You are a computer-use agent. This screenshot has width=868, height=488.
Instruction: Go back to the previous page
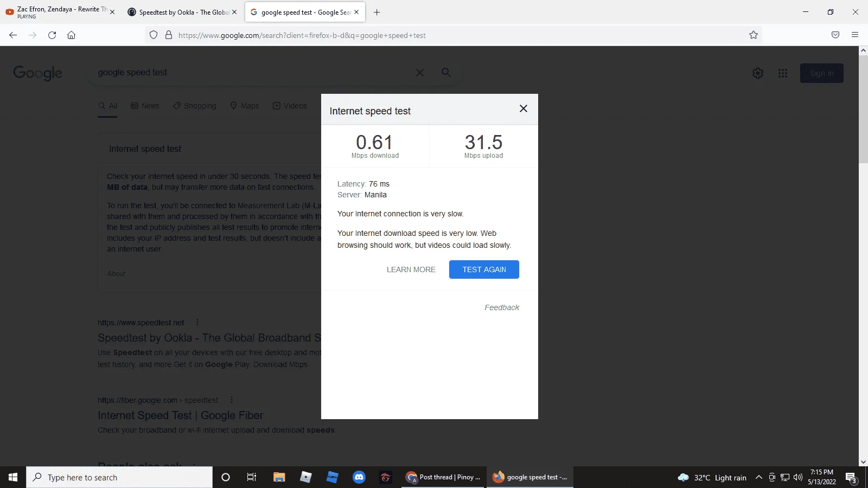[x=13, y=35]
